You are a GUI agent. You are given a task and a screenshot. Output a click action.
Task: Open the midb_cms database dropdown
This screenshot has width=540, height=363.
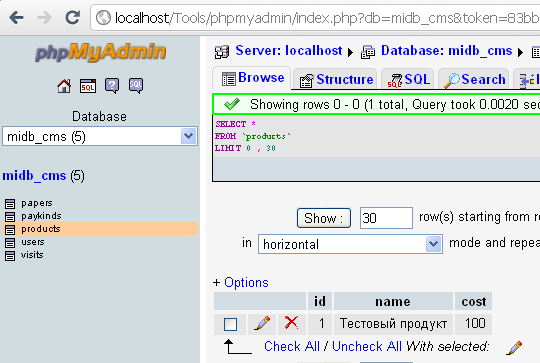tap(100, 136)
